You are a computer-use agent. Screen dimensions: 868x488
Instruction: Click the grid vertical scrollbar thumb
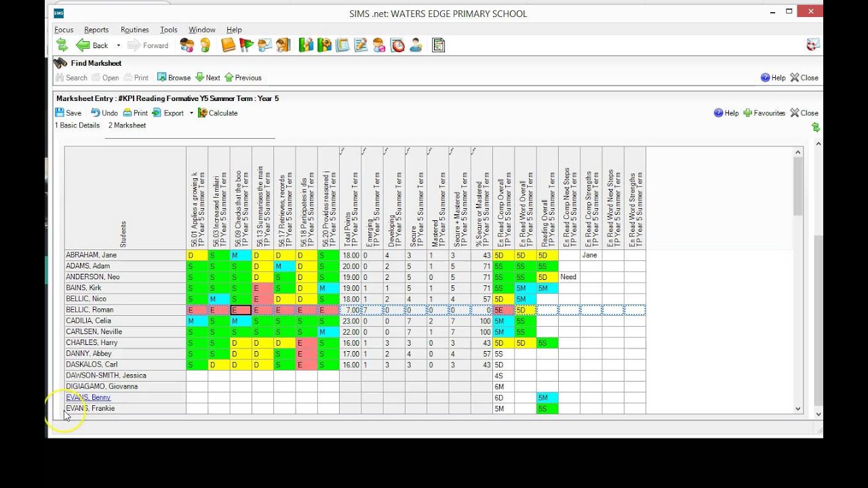click(x=798, y=187)
